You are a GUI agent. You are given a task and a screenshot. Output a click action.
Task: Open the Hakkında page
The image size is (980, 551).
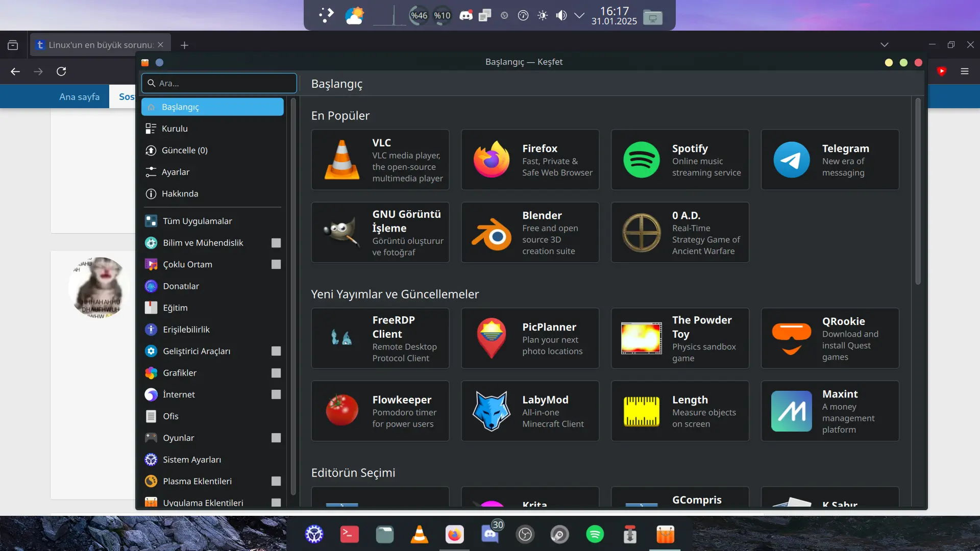(x=212, y=194)
